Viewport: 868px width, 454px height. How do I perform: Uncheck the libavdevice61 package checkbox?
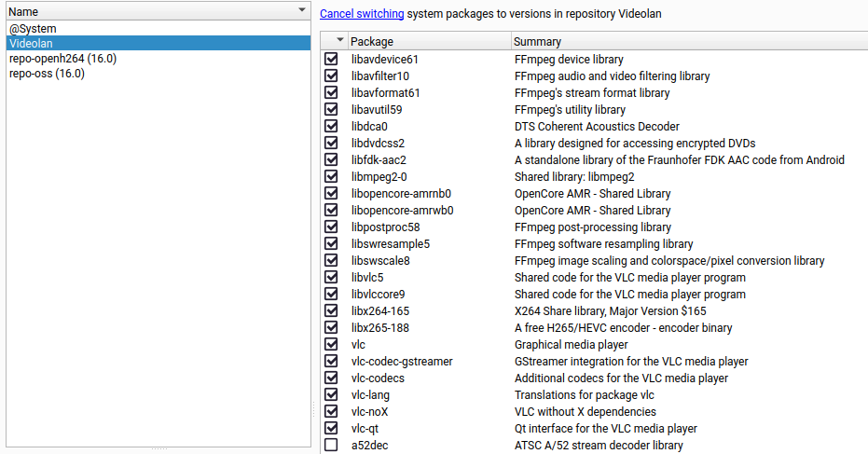[x=331, y=60]
